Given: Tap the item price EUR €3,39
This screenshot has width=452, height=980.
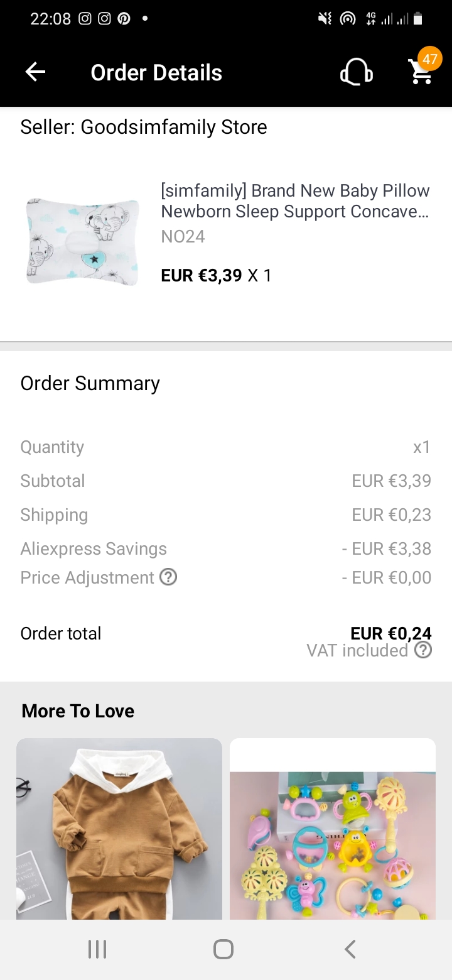Looking at the screenshot, I should pos(202,275).
